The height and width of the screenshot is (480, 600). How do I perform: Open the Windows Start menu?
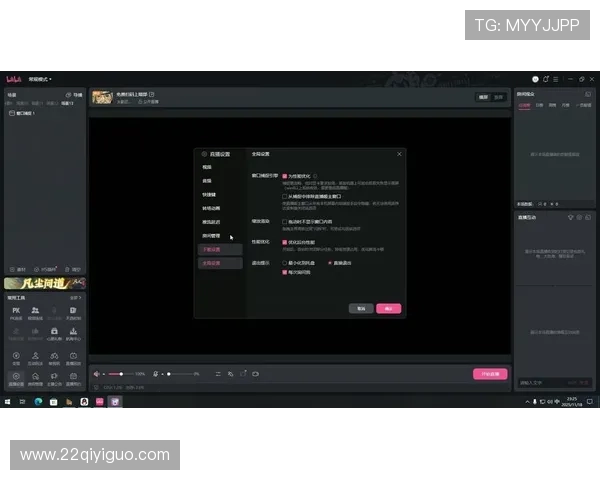pos(7,401)
